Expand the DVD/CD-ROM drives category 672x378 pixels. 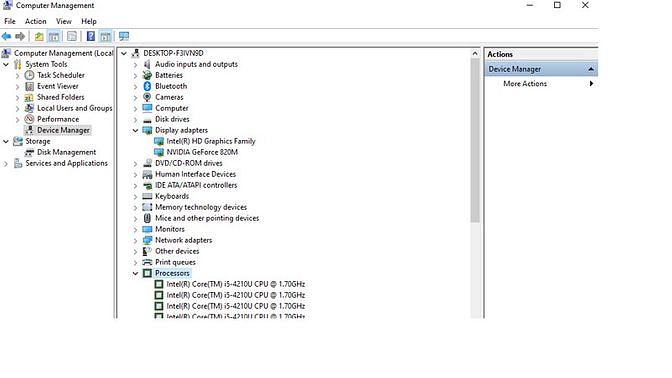[x=135, y=164]
